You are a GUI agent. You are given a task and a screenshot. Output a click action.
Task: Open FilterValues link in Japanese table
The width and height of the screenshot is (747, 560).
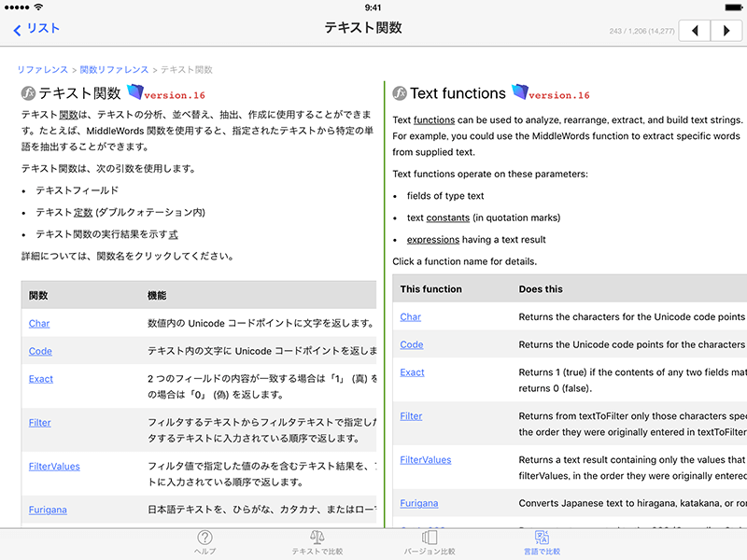(x=54, y=466)
